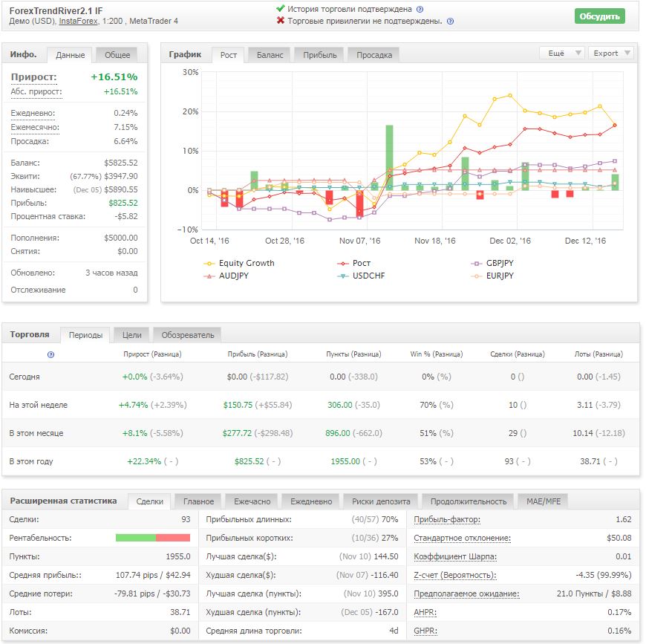Open Стандартное отклонение definition link
Screen dimensions: 646x644
[x=463, y=538]
